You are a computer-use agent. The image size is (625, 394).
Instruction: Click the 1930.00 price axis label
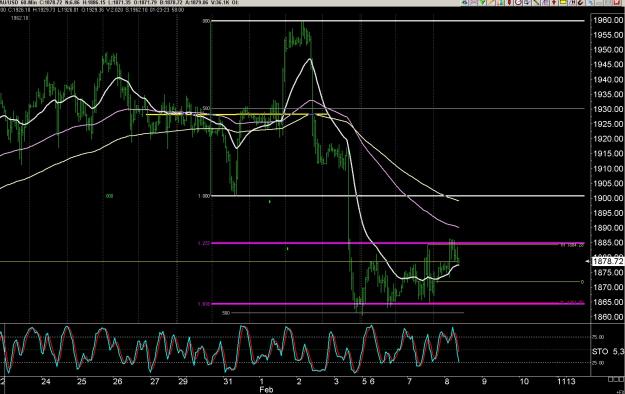[x=607, y=109]
